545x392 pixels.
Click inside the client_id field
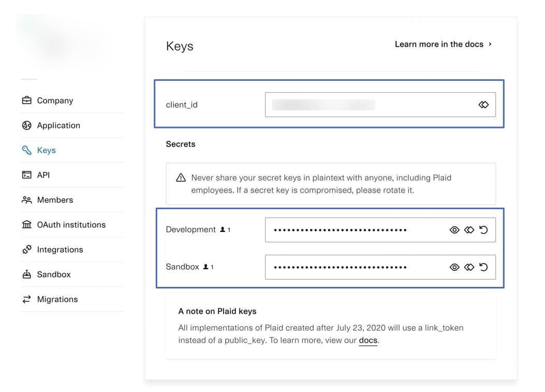[x=362, y=105]
